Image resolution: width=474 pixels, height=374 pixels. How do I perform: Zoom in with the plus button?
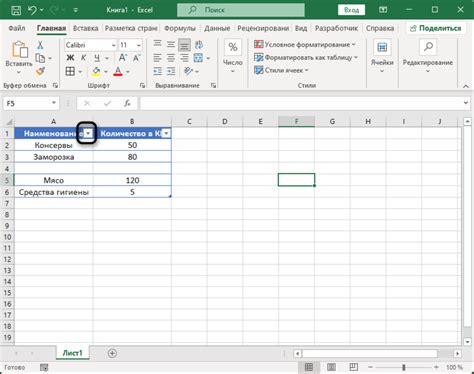pos(436,367)
